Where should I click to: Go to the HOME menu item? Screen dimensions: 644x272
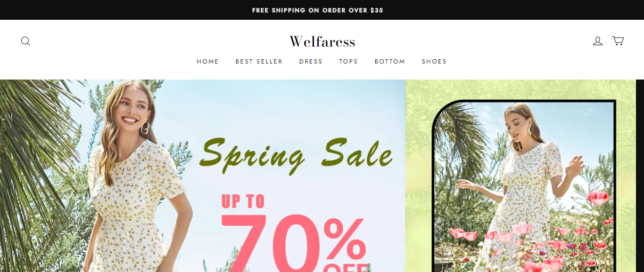pyautogui.click(x=208, y=62)
